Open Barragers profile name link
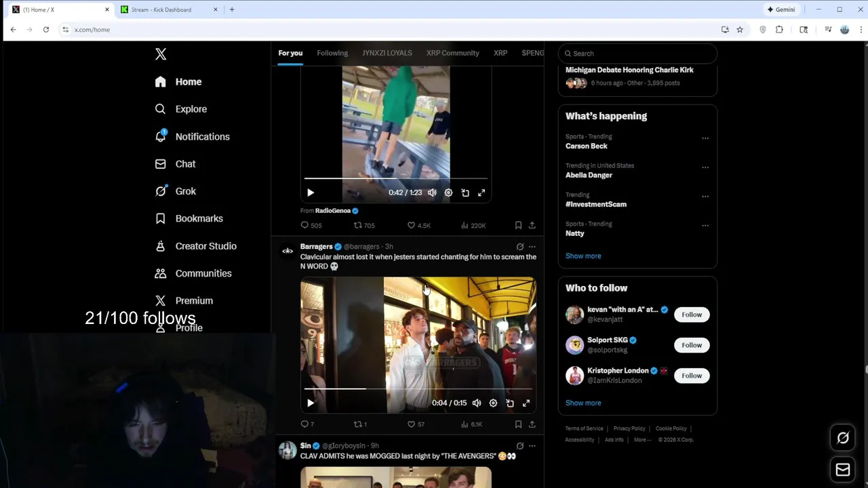The image size is (868, 488). 316,247
